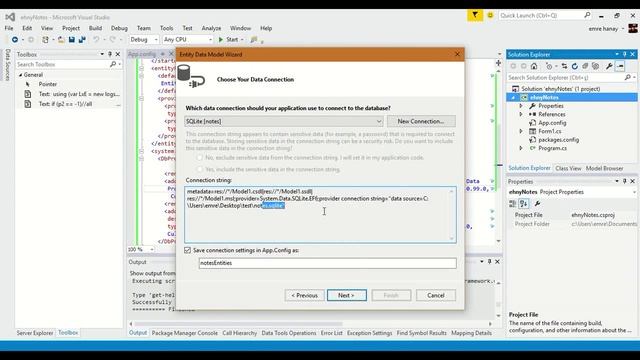Click the Alphabetical sort icon in Properties
The width and height of the screenshot is (640, 360).
[524, 203]
